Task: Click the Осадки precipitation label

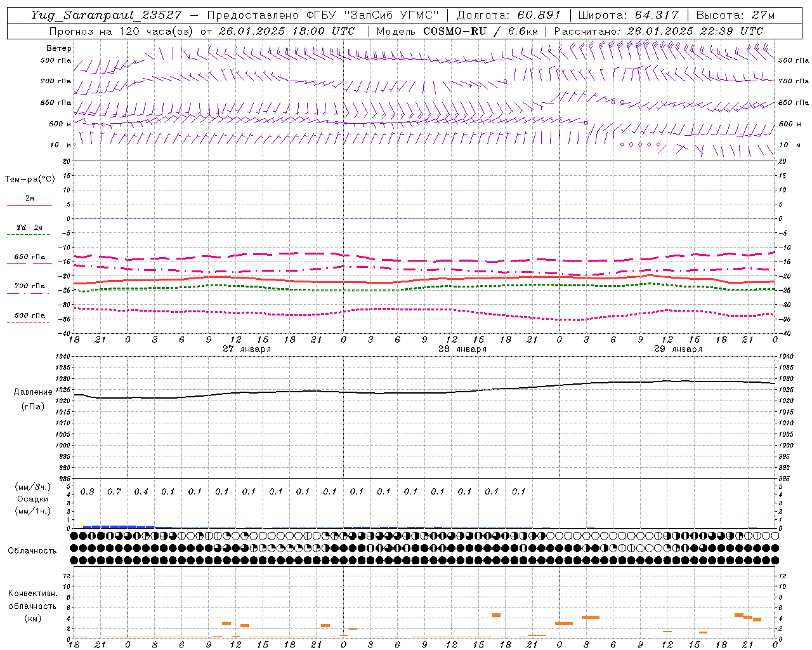Action: point(32,499)
